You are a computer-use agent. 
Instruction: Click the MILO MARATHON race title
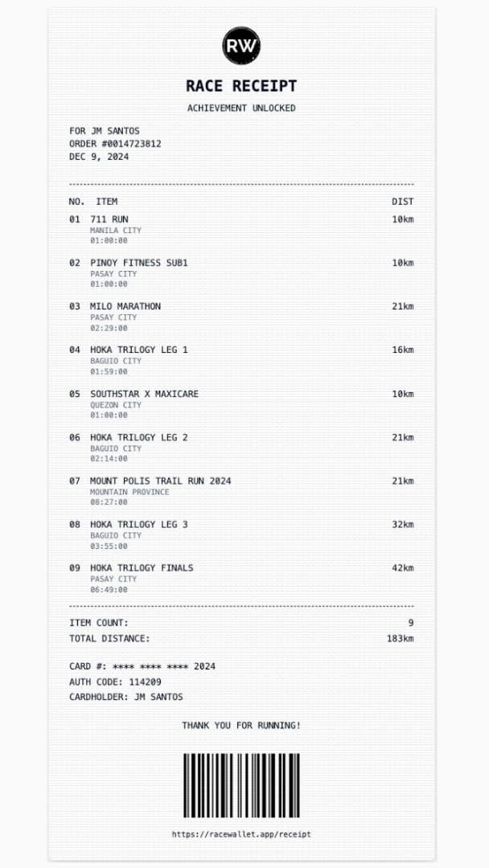point(125,306)
